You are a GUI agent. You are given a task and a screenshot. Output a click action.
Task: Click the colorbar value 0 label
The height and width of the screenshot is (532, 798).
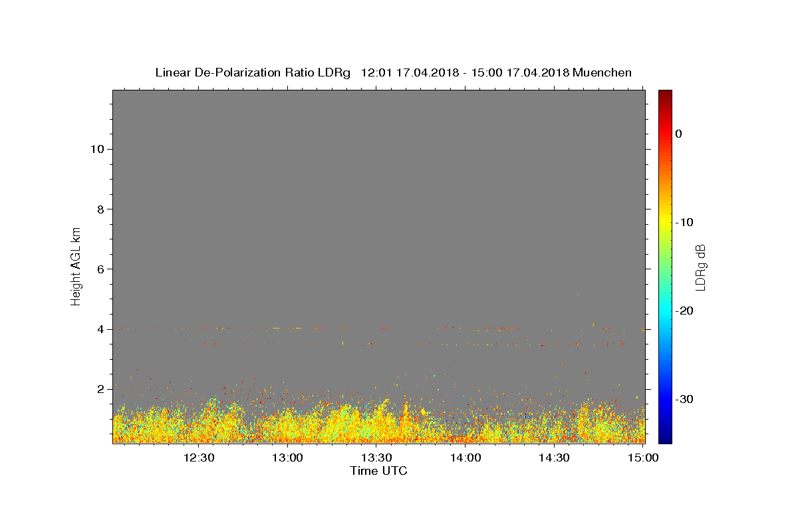(678, 134)
